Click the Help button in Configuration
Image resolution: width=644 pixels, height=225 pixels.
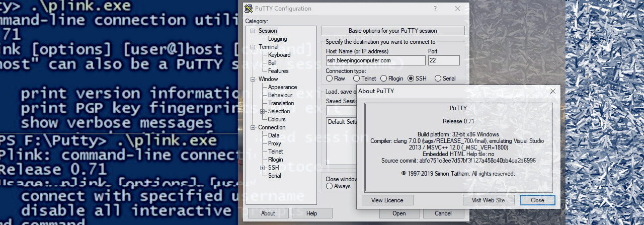point(311,213)
